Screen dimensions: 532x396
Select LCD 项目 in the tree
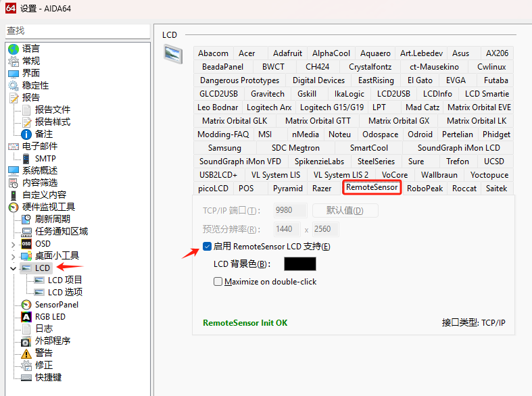[65, 280]
